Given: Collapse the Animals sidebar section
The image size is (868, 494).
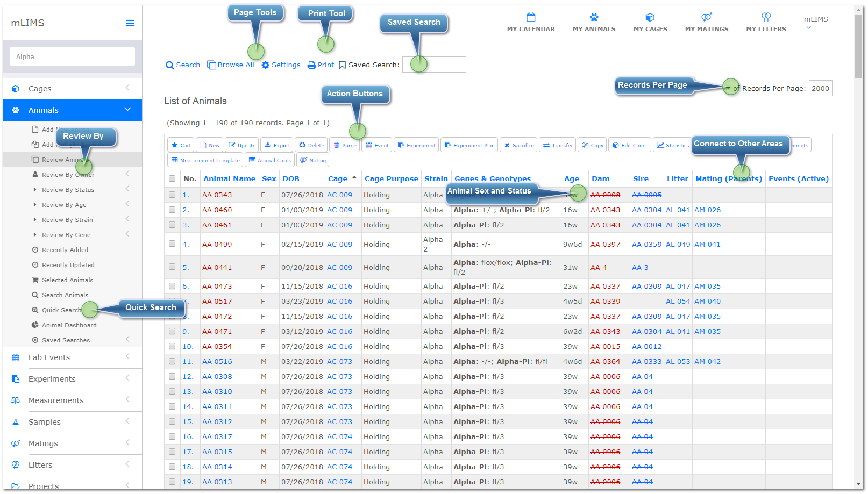Looking at the screenshot, I should coord(72,110).
